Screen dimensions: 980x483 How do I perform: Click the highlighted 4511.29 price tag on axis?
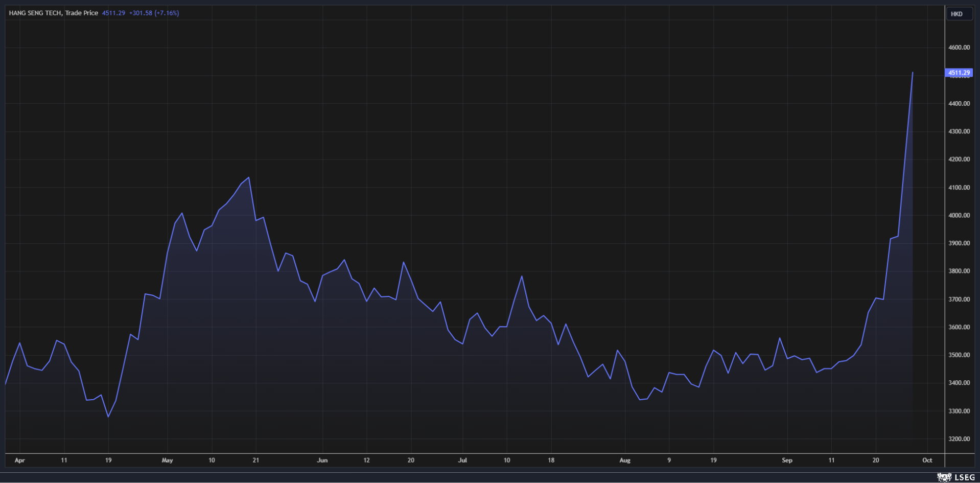(x=959, y=73)
